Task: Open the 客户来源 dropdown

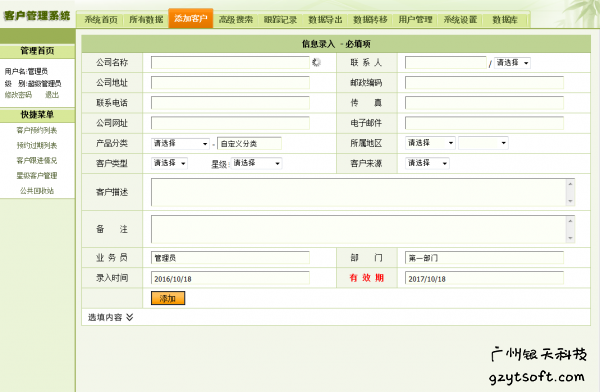Action: (x=427, y=163)
